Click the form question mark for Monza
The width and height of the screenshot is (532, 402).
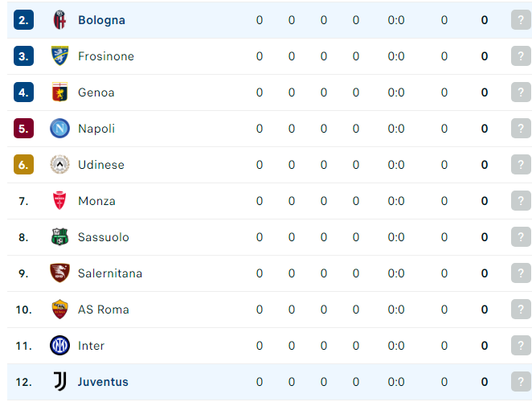point(521,201)
